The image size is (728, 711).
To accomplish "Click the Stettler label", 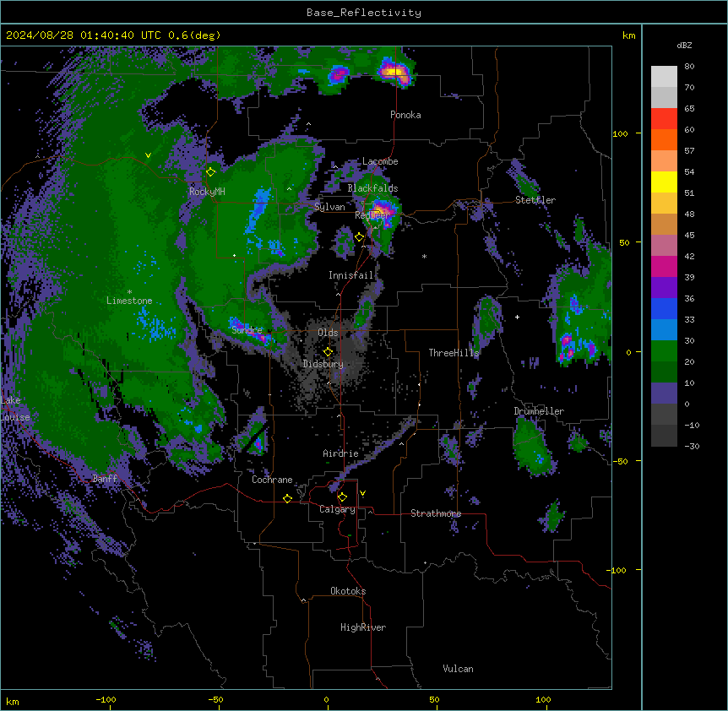I will (x=535, y=200).
